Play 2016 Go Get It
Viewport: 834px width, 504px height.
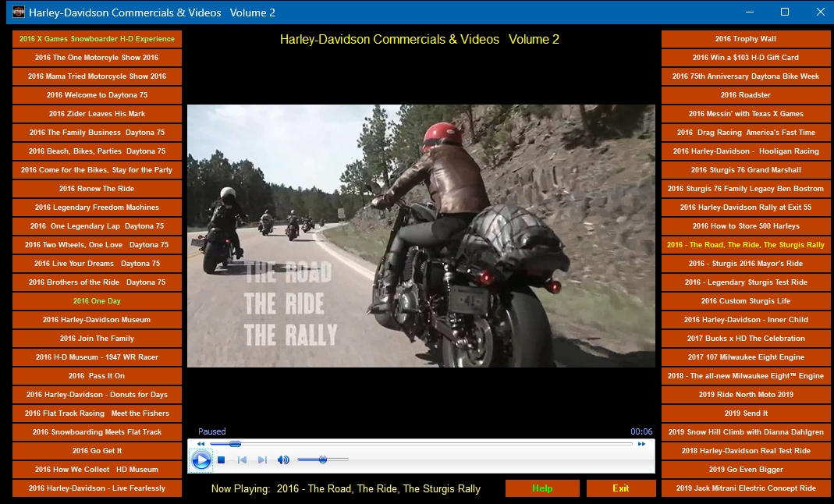click(97, 450)
